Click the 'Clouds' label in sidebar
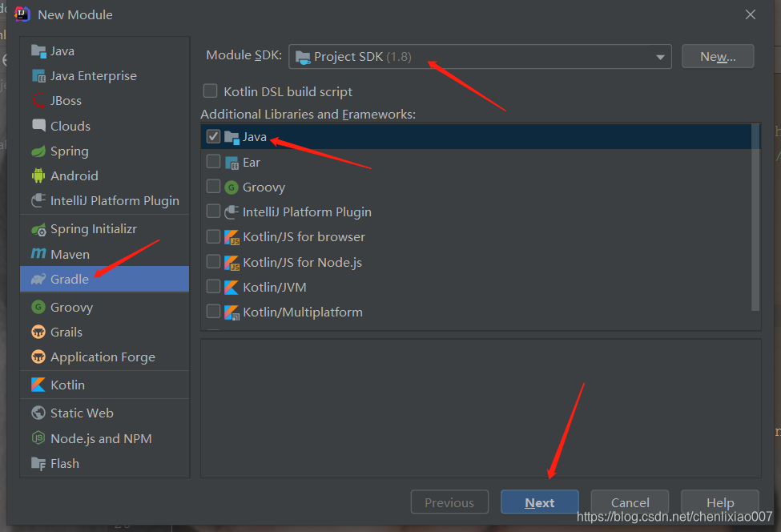The image size is (781, 532). point(70,126)
